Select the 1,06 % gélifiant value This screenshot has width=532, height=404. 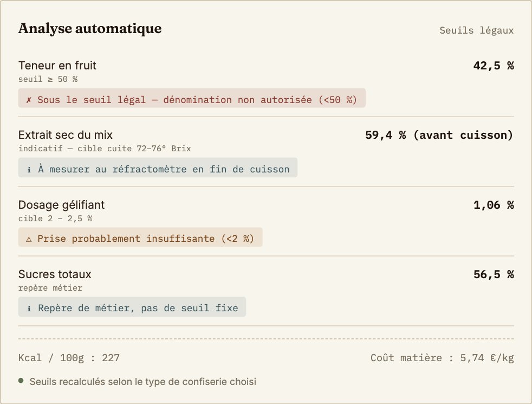coord(494,205)
